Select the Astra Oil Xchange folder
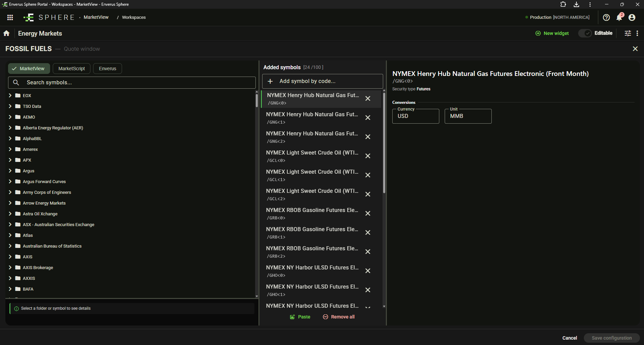644x345 pixels. click(40, 214)
